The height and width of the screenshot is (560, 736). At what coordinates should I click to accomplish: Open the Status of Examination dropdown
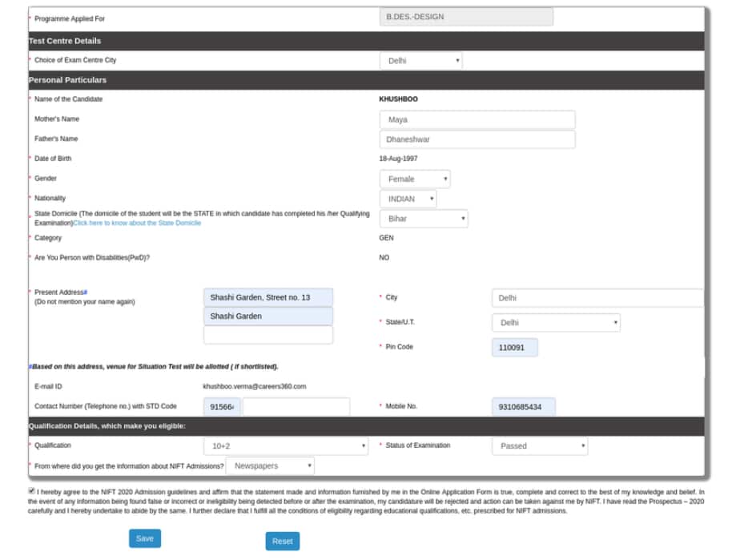(539, 445)
